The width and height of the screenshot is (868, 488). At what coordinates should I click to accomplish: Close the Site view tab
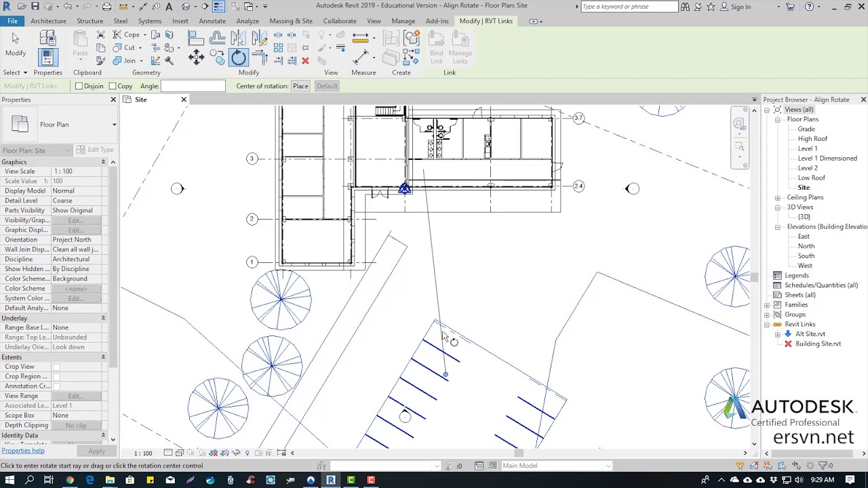click(x=184, y=100)
